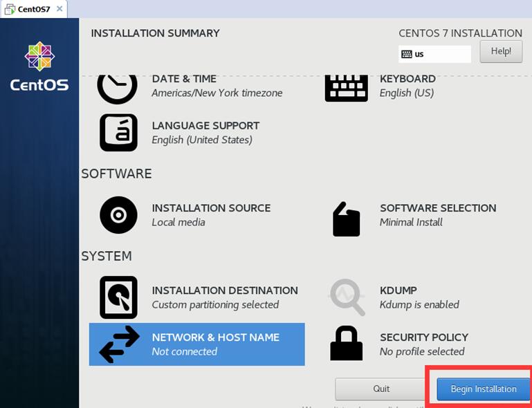
Task: Click the SYSTEM section heading
Action: (107, 256)
